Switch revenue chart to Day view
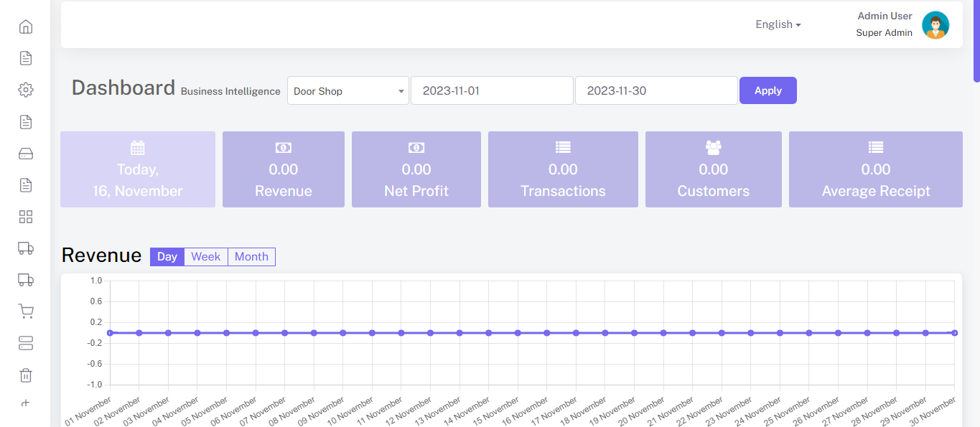Viewport: 980px width, 427px height. (167, 257)
